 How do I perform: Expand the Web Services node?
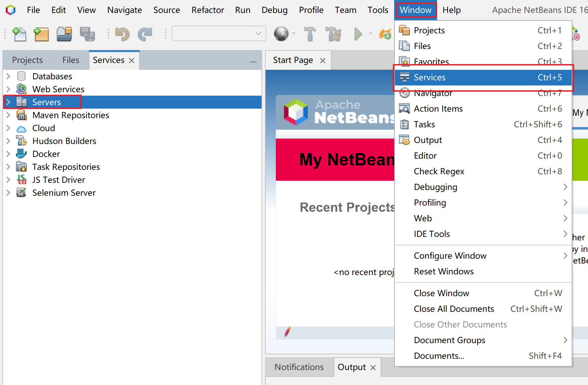[9, 89]
